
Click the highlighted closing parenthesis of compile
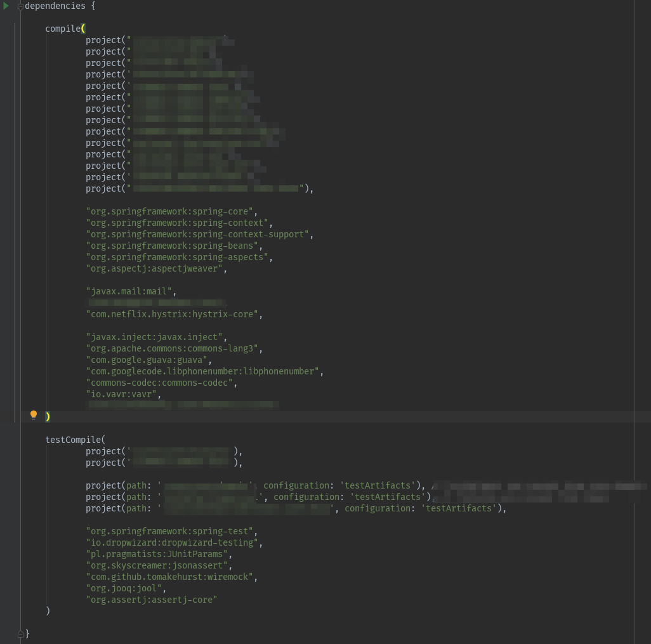48,416
